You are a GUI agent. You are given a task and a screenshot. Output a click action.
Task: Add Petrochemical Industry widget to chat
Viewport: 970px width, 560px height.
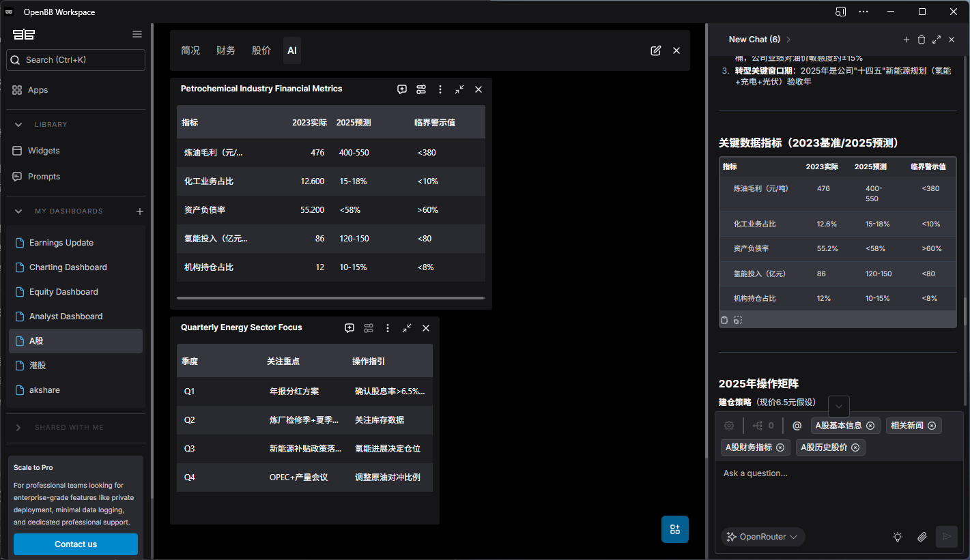(x=402, y=89)
